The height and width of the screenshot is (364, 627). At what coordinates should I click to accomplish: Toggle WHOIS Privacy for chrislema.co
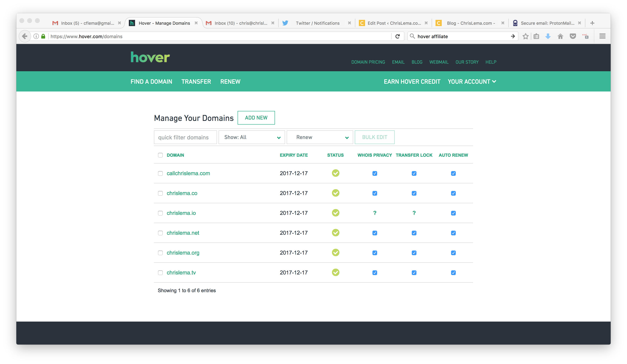(x=375, y=193)
